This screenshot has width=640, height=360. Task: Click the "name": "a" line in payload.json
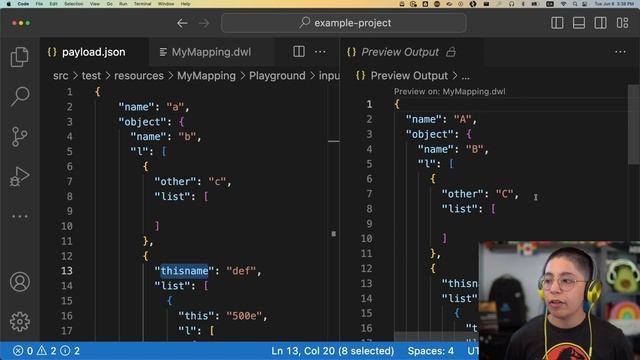click(x=153, y=107)
